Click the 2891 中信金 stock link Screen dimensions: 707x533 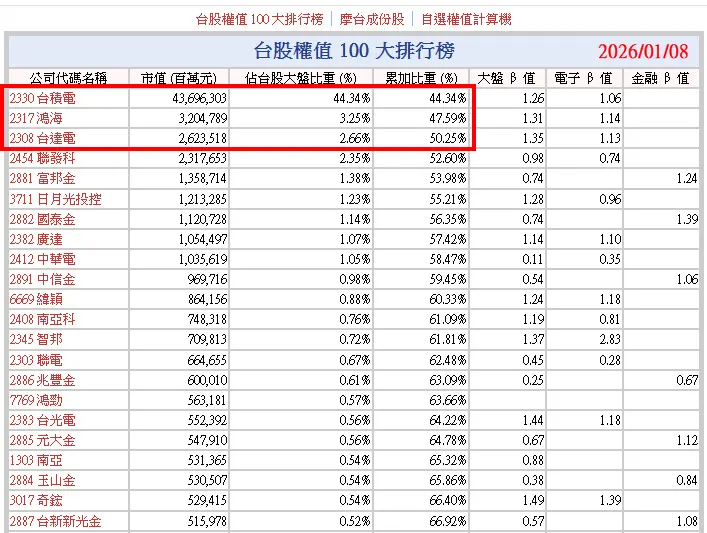42,279
